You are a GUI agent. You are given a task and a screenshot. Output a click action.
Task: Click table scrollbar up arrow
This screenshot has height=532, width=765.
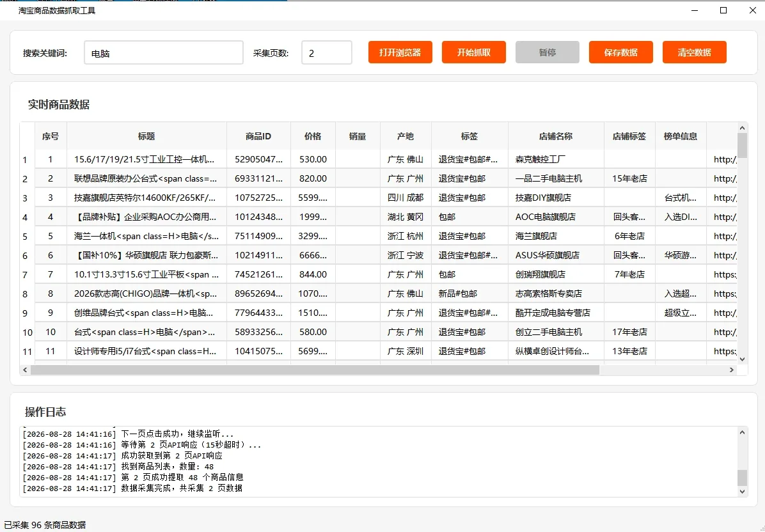click(x=742, y=128)
